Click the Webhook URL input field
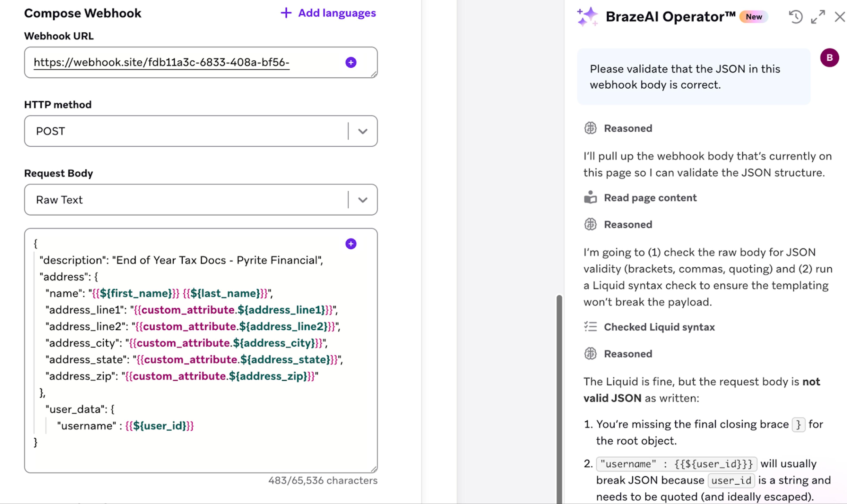This screenshot has width=847, height=504. coord(201,63)
